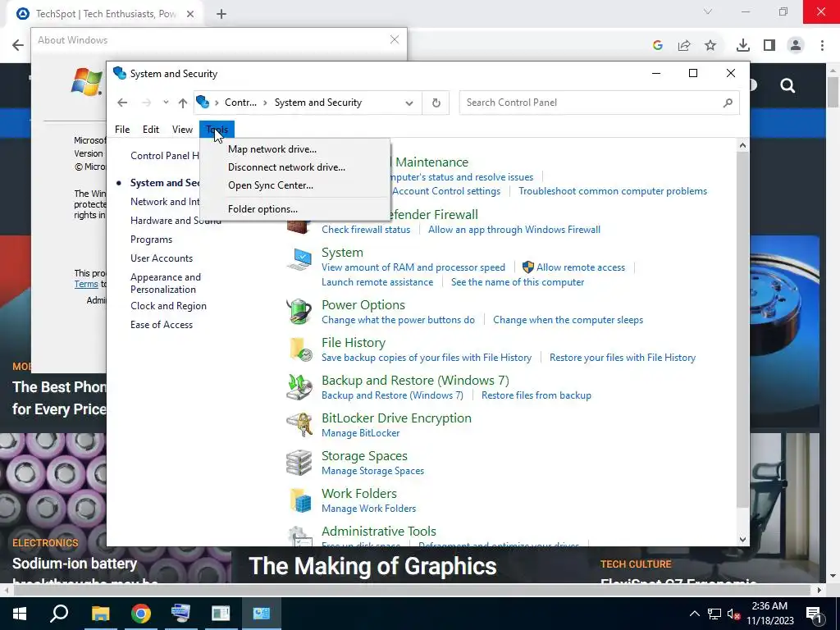The width and height of the screenshot is (840, 630).
Task: Click the Chrome tab search chevron
Action: click(708, 11)
